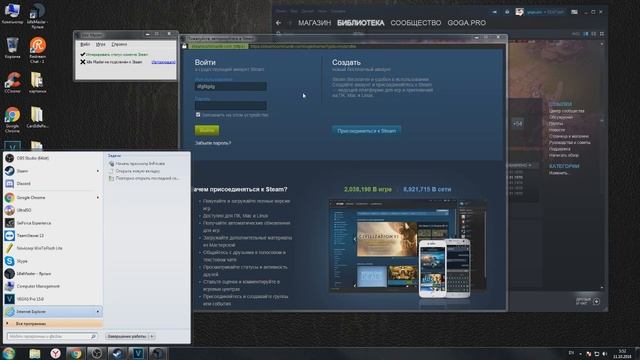The height and width of the screenshot is (360, 640).
Task: Open the Справка menu in Idle Master window
Action: (119, 44)
